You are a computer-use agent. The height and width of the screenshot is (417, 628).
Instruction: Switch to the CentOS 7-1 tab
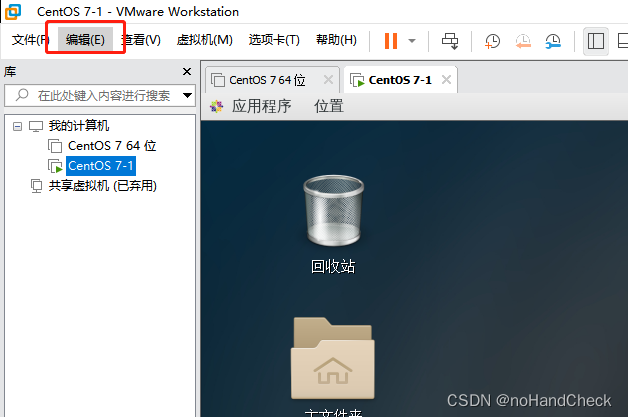400,80
